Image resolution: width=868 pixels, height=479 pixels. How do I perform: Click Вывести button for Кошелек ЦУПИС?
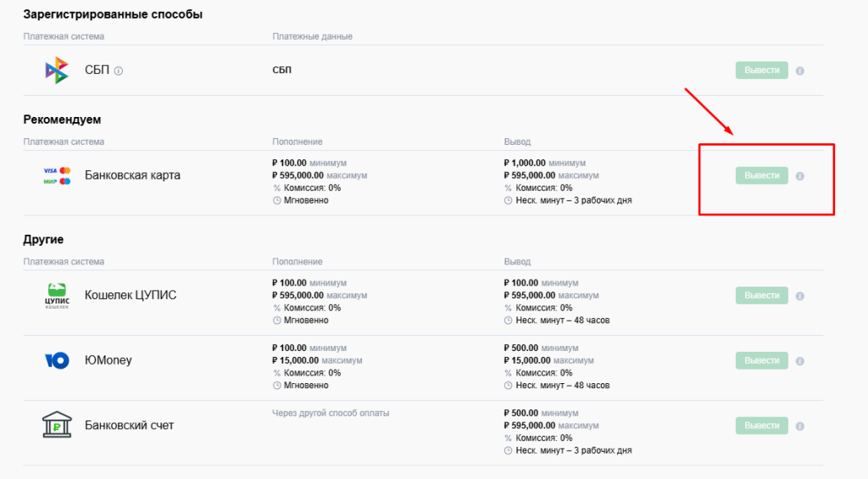762,296
